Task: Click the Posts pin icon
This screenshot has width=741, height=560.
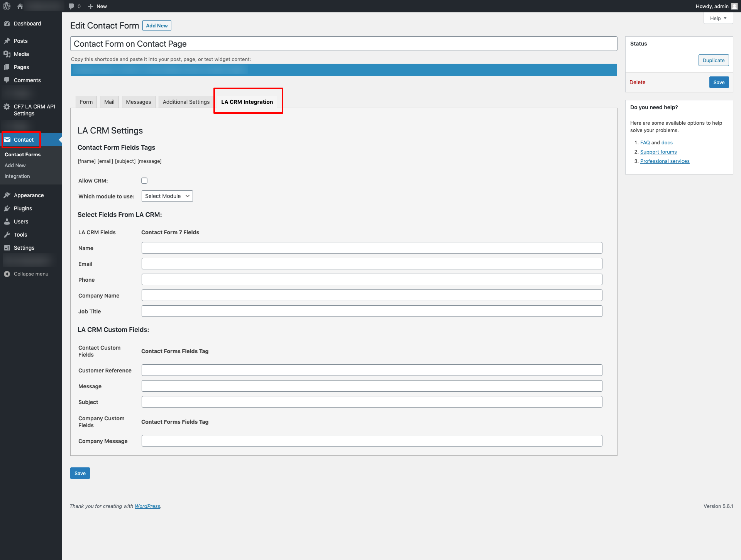Action: (7, 41)
